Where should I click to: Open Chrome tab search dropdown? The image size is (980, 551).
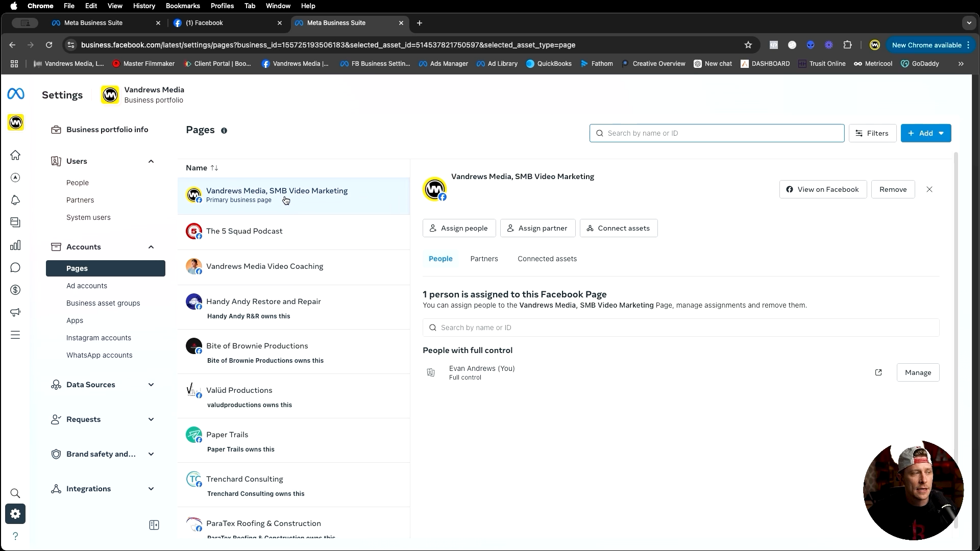pos(969,23)
